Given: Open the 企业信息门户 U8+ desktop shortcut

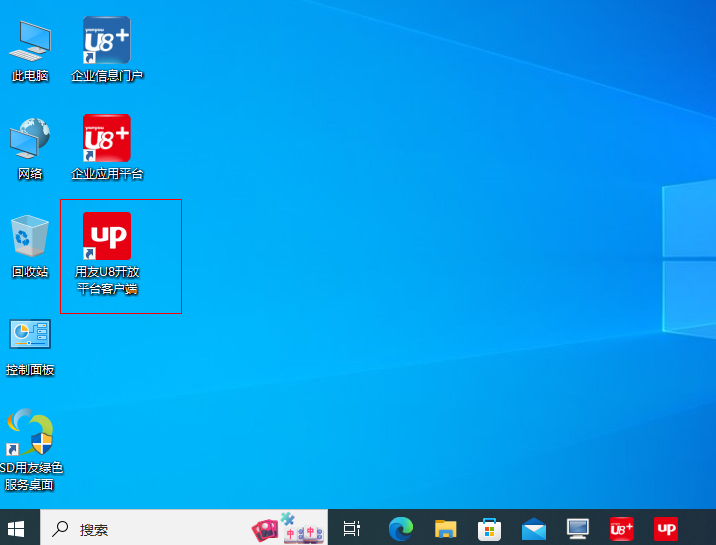Looking at the screenshot, I should [107, 41].
